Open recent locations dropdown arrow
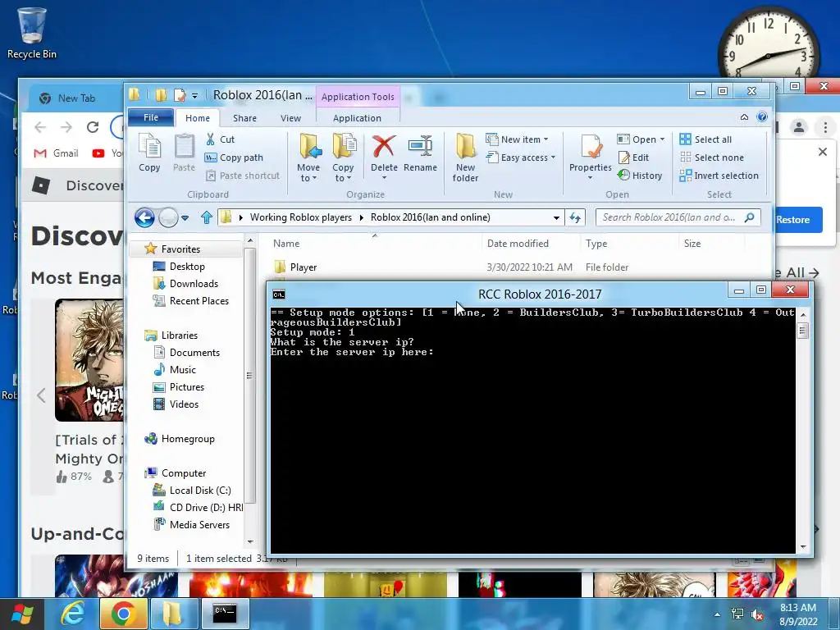This screenshot has height=630, width=840. (x=185, y=217)
